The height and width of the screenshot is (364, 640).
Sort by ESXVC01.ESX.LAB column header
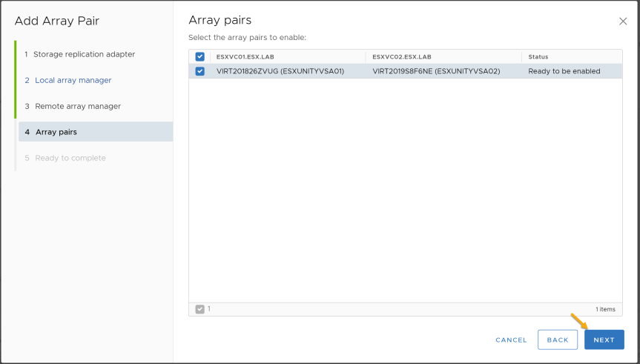click(245, 57)
